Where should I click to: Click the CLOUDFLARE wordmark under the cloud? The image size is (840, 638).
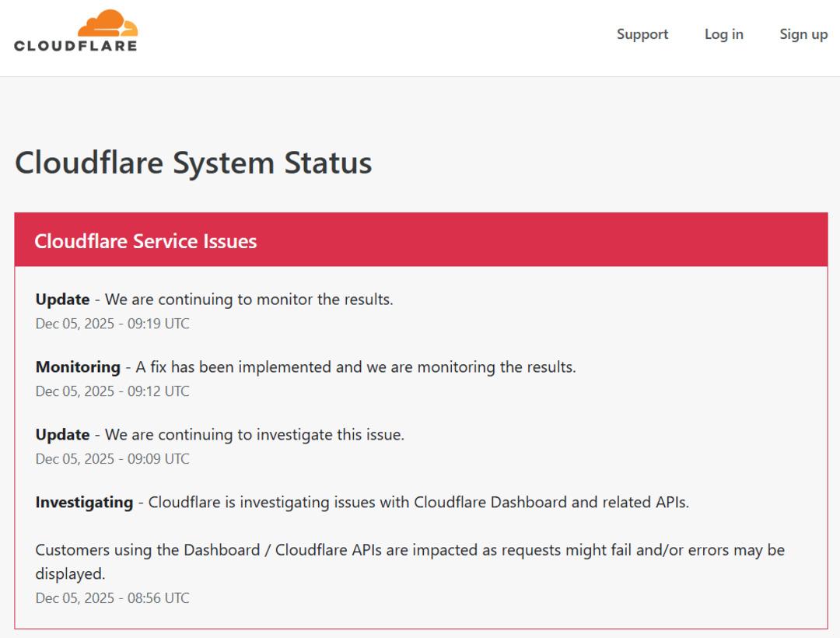point(75,45)
